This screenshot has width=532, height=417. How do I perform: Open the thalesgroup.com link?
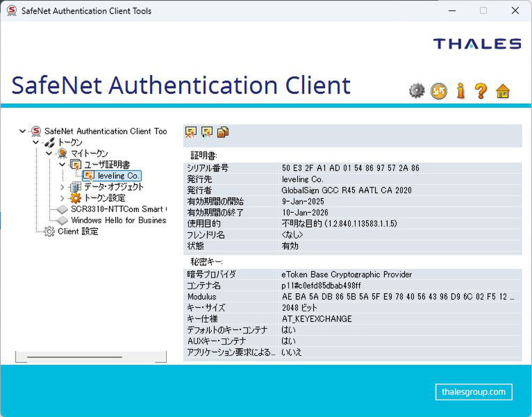point(474,392)
